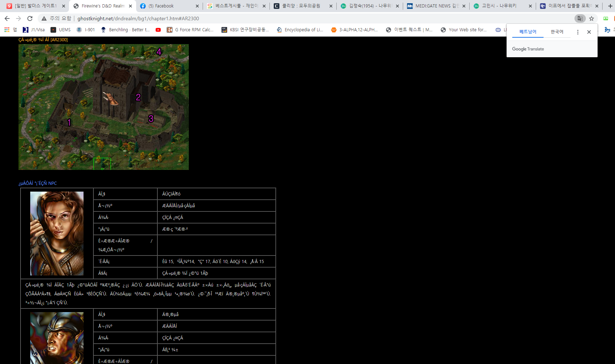The width and height of the screenshot is (615, 364).
Task: Click the Google Translate icon in address bar
Action: [x=580, y=18]
